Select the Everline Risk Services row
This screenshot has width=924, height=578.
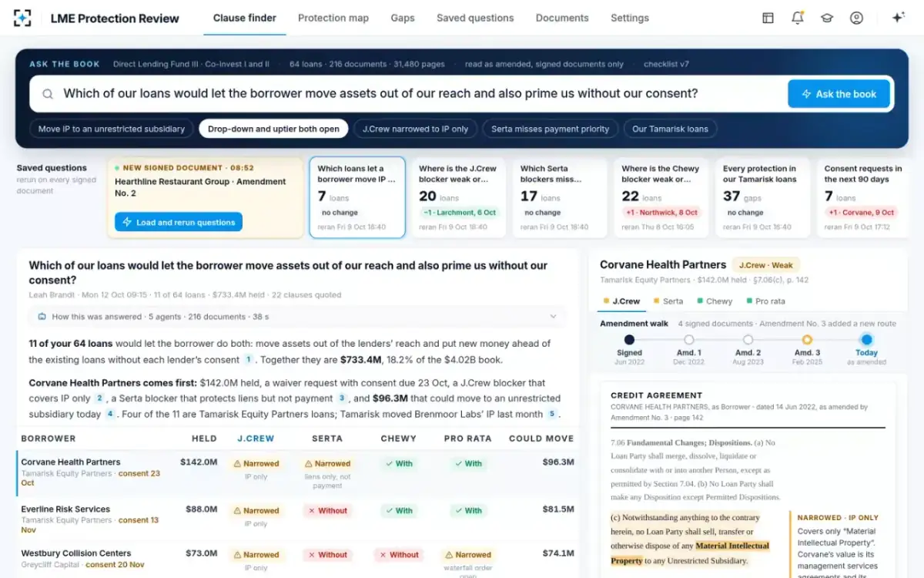point(297,519)
